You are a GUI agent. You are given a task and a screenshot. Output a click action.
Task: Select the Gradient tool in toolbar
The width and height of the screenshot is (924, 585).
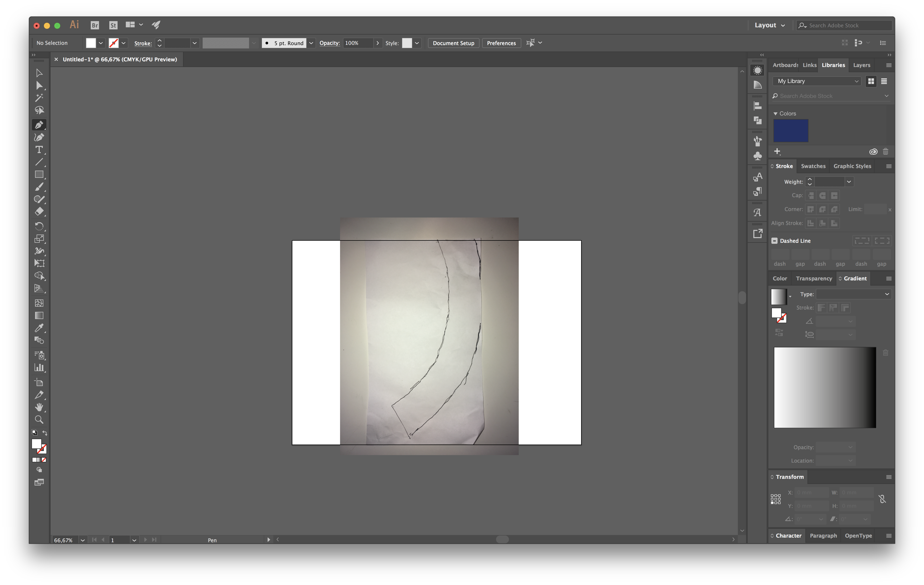click(39, 315)
